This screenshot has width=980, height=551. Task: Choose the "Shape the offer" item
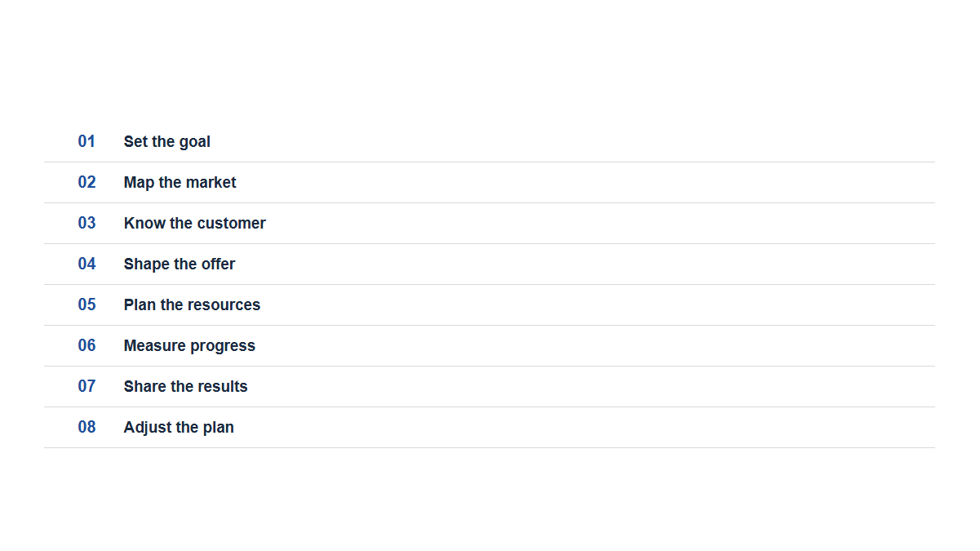click(490, 264)
